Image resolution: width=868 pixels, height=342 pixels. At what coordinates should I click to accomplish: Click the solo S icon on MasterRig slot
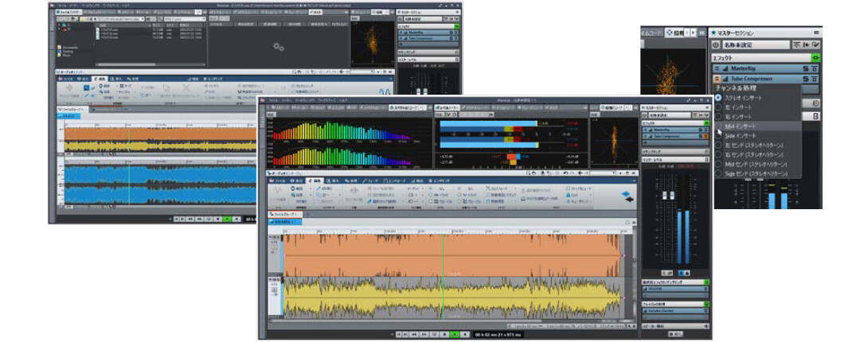click(x=805, y=68)
